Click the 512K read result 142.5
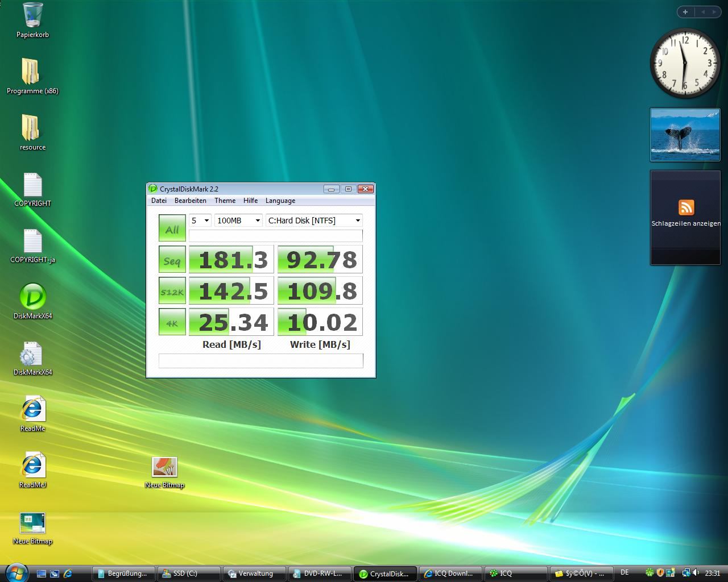The image size is (728, 582). coord(231,291)
